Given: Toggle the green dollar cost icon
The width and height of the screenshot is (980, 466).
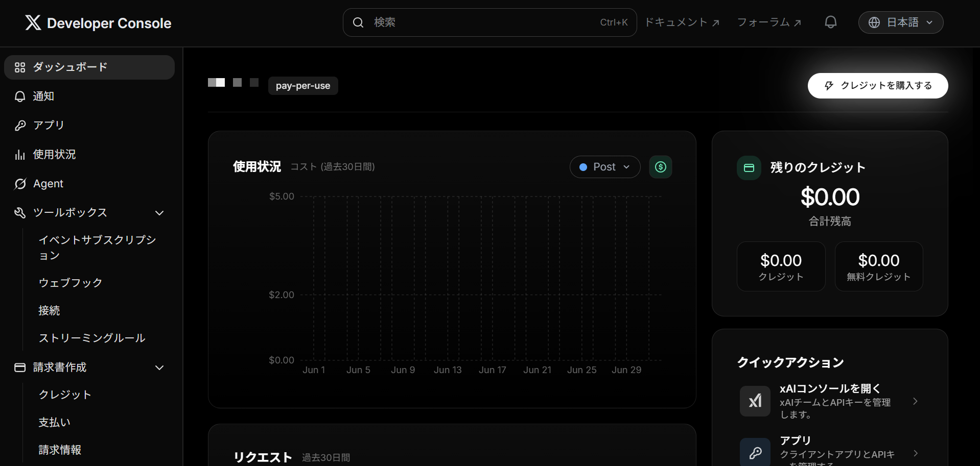Looking at the screenshot, I should 661,167.
